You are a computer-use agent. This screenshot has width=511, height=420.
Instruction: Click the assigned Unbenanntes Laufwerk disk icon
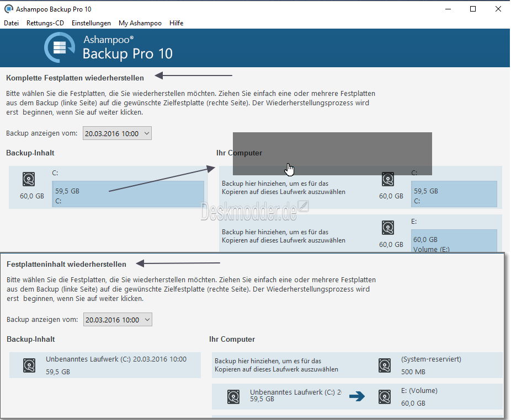click(233, 397)
